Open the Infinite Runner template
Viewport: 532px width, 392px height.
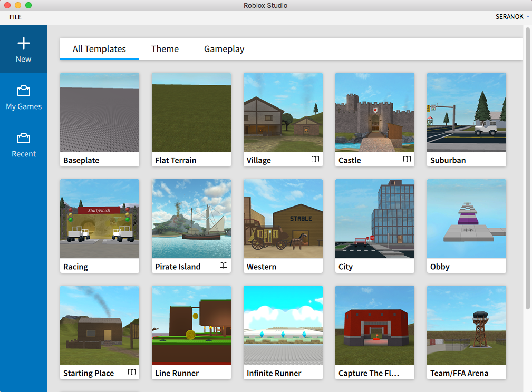[283, 325]
